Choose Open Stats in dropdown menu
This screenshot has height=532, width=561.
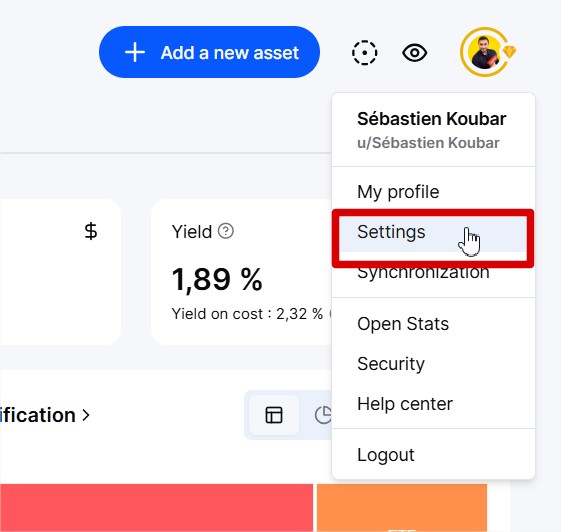(433, 324)
